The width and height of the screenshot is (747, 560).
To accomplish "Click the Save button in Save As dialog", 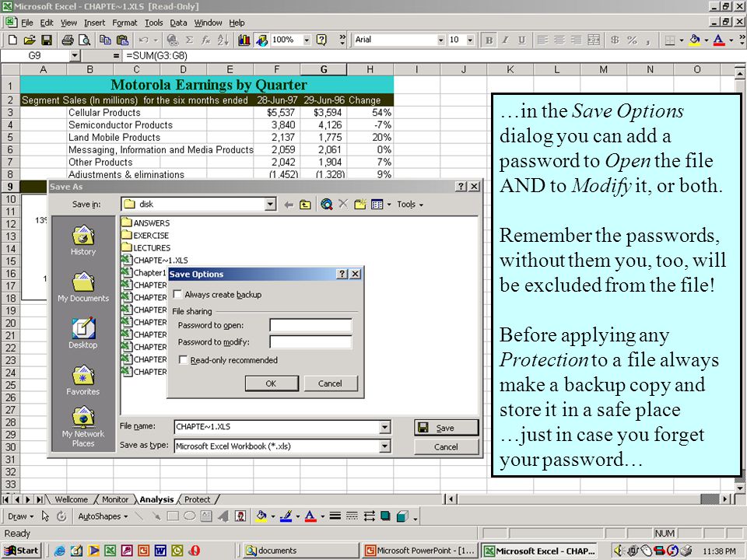I will pyautogui.click(x=447, y=428).
